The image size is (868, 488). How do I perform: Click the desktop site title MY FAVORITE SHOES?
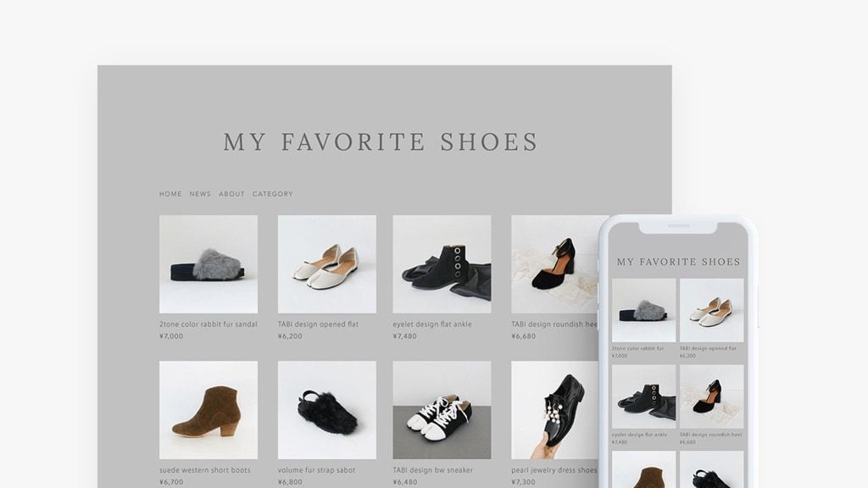pos(380,141)
